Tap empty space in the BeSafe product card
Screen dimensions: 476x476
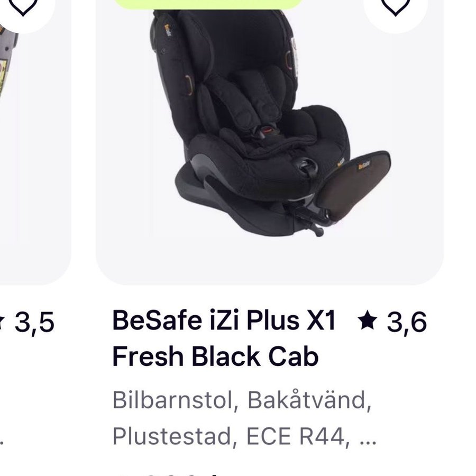click(x=419, y=213)
